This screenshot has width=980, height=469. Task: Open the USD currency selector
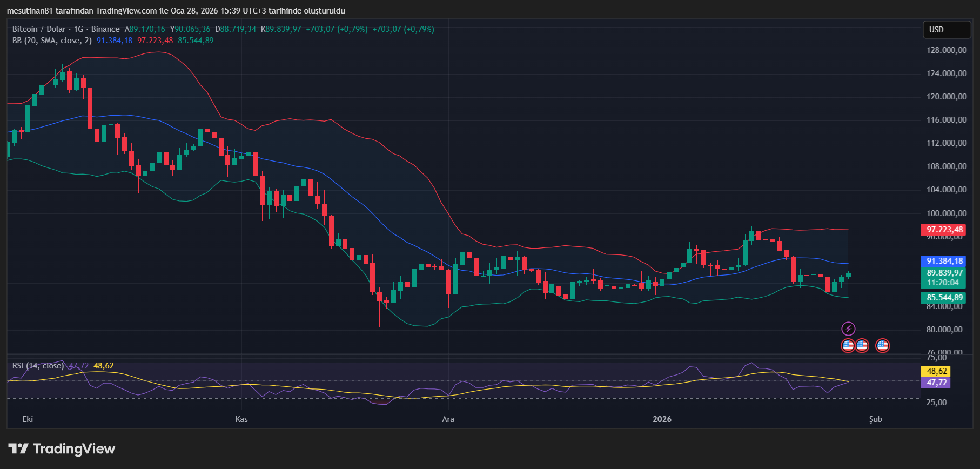pyautogui.click(x=946, y=30)
